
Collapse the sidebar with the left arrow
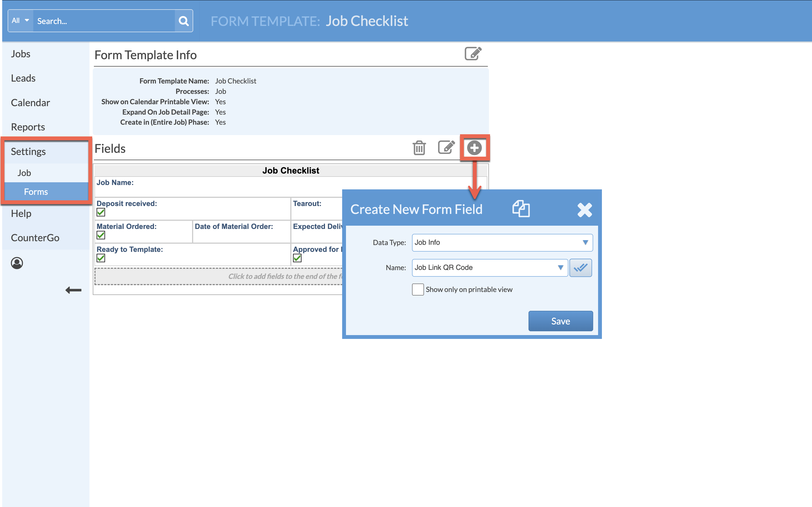point(73,290)
